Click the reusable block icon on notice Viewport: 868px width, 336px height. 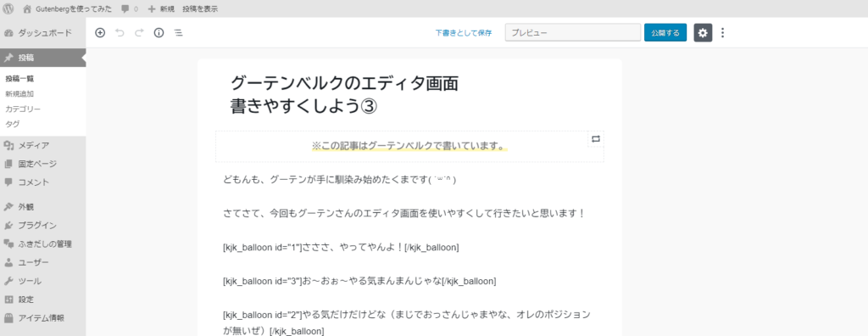pyautogui.click(x=596, y=139)
